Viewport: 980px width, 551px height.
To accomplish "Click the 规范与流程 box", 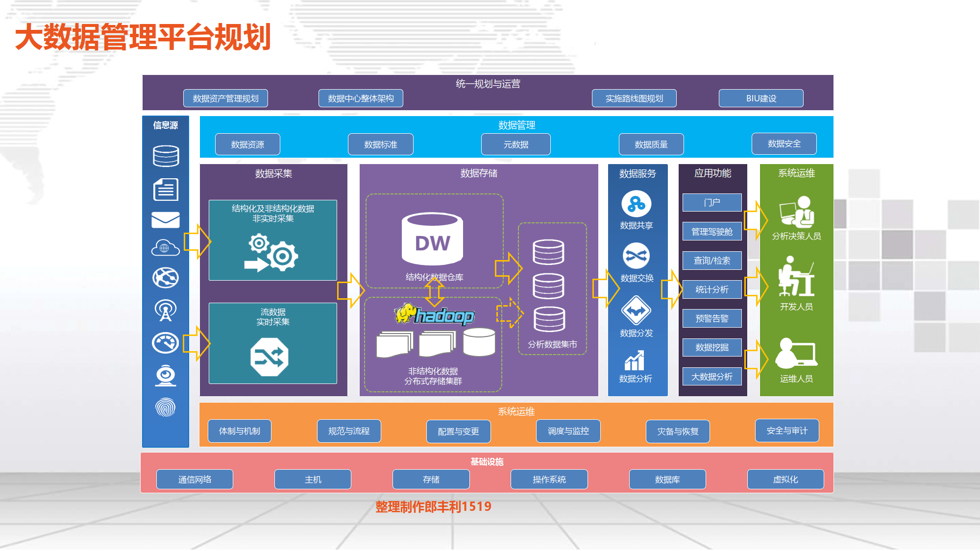I will coord(349,431).
